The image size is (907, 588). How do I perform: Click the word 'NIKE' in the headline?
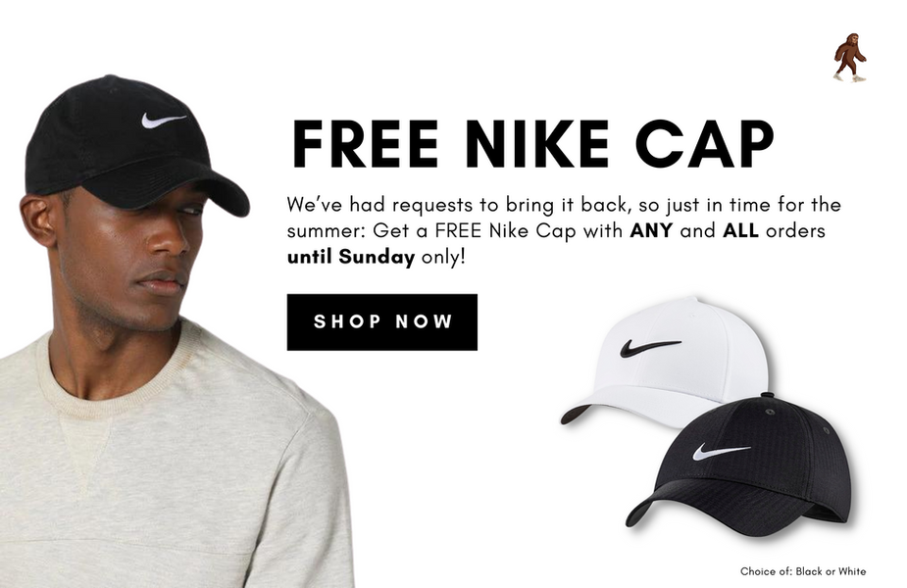[537, 144]
